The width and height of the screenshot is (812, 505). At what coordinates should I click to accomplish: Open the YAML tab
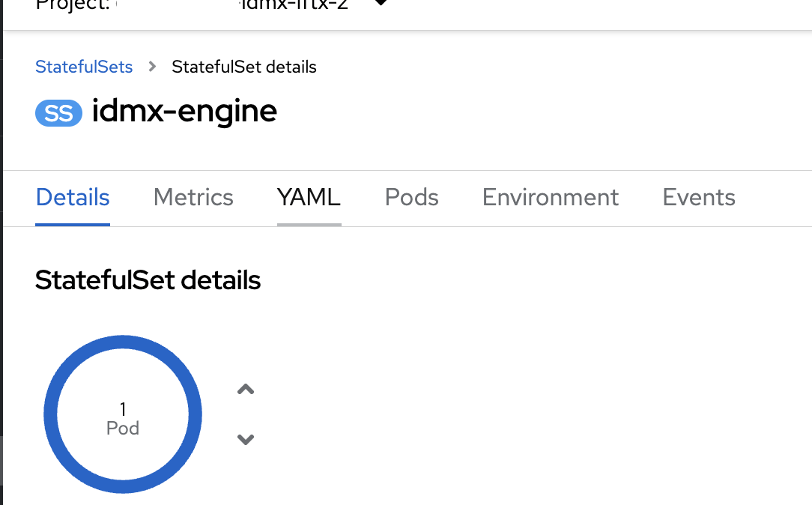[309, 197]
